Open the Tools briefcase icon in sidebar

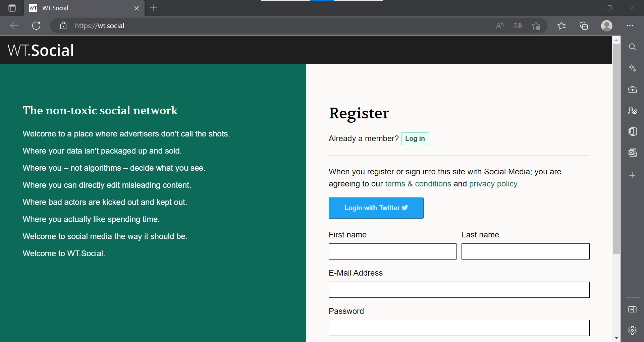click(633, 90)
